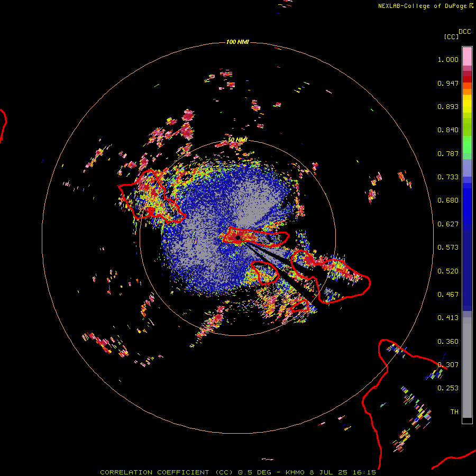Screen dimensions: 476x476
Task: Click the 0.573 color scale value
Action: coord(448,248)
